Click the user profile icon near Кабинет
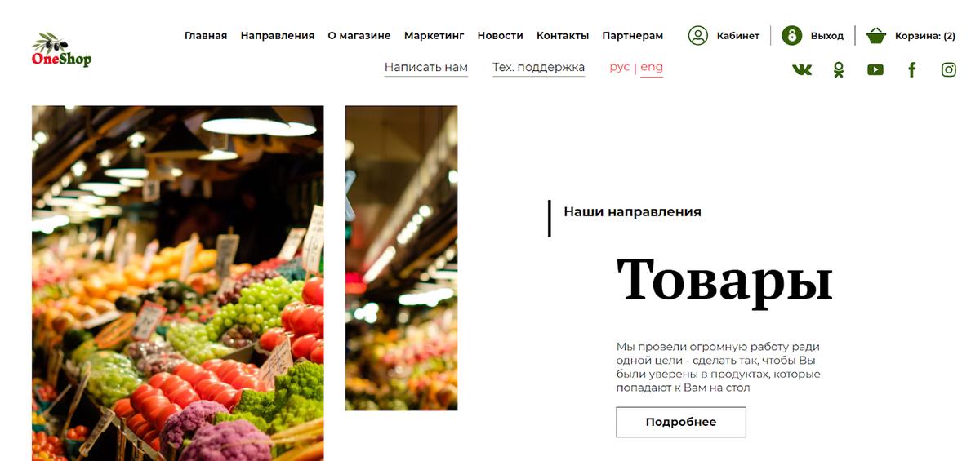The width and height of the screenshot is (980, 461). 697,36
